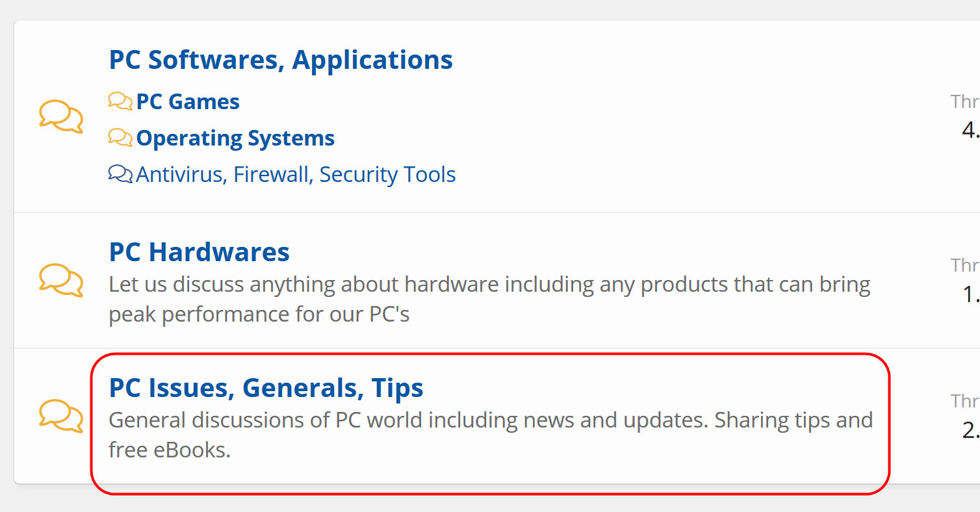Click the description mentioning free eBooks
The image size is (980, 512).
pyautogui.click(x=491, y=435)
